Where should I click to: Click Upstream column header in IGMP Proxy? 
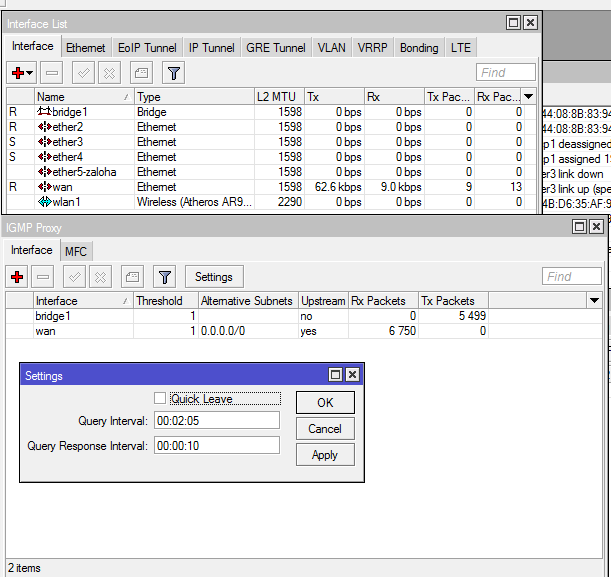[323, 301]
